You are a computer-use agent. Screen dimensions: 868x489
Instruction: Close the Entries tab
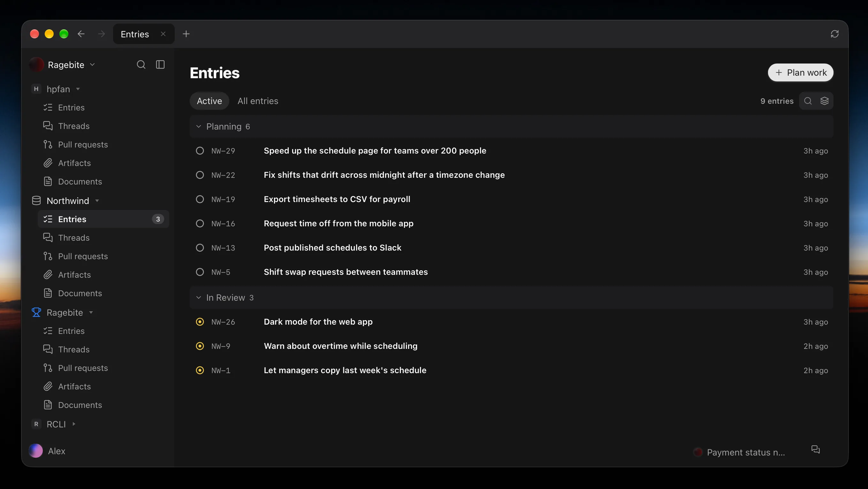[163, 34]
